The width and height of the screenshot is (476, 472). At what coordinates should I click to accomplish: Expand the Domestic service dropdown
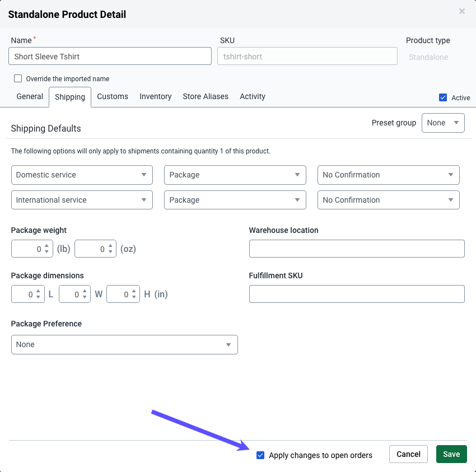point(82,175)
